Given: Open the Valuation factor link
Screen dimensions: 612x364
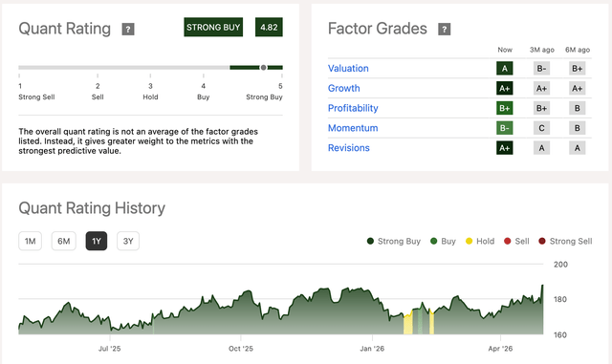Looking at the screenshot, I should 348,68.
